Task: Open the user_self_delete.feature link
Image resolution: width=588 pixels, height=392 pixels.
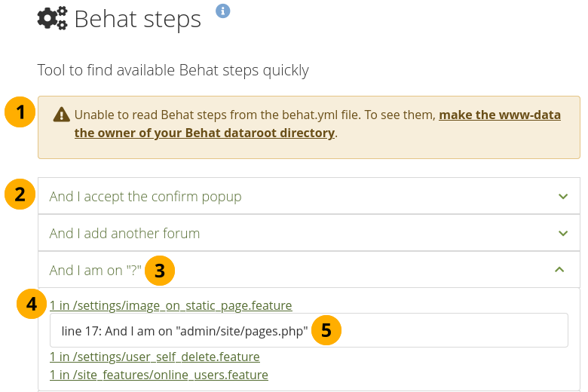Action: coord(155,357)
